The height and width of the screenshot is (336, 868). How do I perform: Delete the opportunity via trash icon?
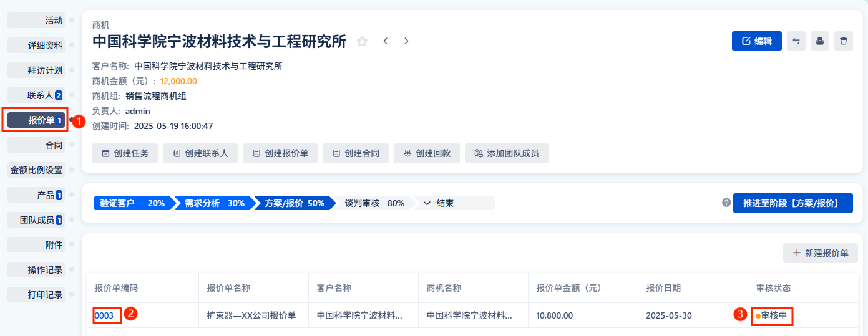(x=844, y=41)
